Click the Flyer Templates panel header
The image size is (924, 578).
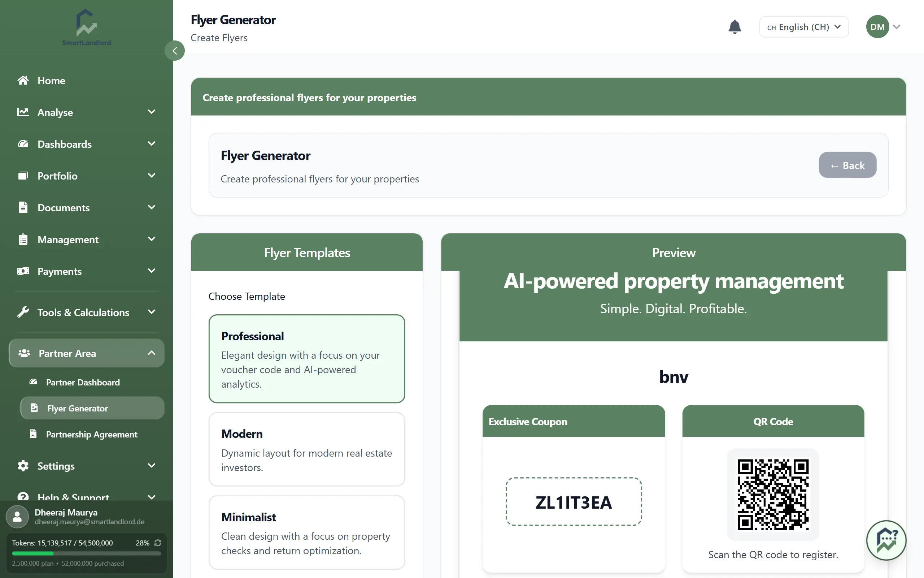(x=306, y=252)
